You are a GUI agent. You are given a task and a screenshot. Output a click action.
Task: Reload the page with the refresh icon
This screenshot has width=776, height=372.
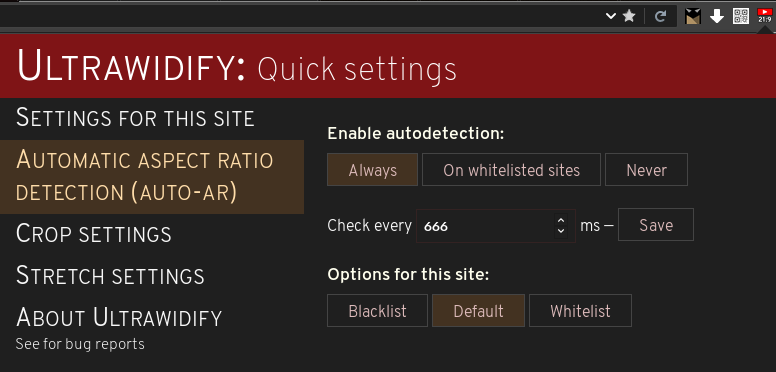tap(660, 16)
